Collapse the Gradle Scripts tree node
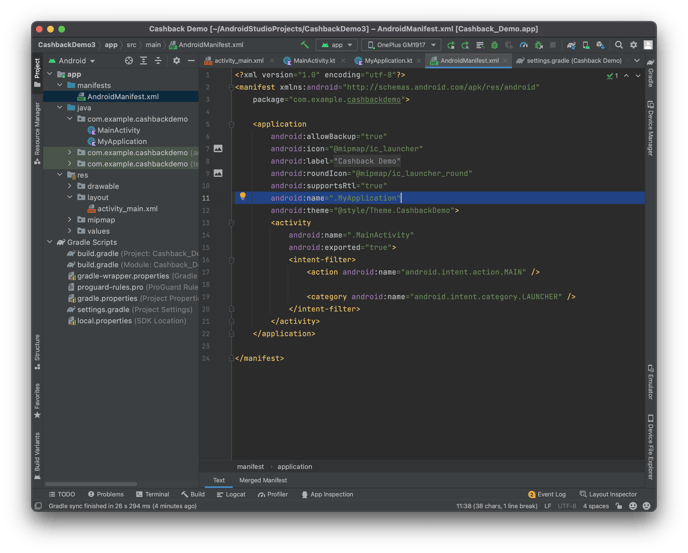Screen dimensions: 688x553 pos(50,242)
